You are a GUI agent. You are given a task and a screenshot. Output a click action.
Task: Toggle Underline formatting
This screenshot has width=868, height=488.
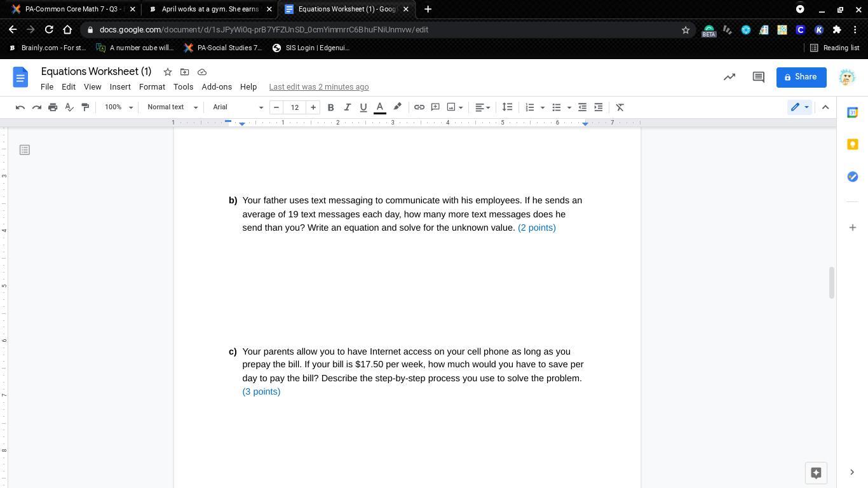tap(363, 107)
